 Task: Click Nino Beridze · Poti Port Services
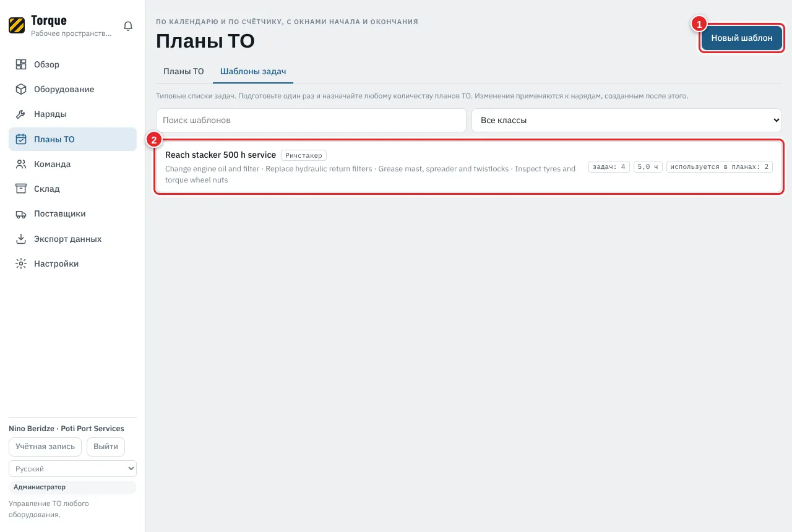[x=66, y=429]
